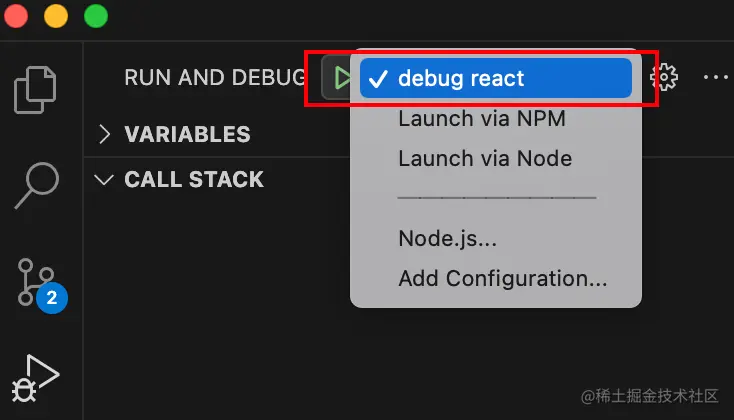Open Source Control branch icon
This screenshot has width=734, height=420.
click(36, 282)
